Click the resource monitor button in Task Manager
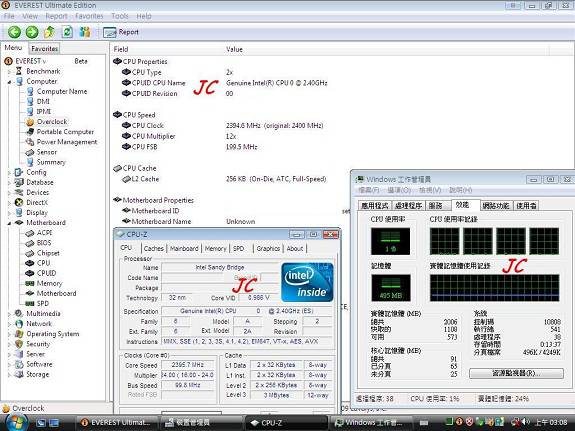The image size is (575, 431). tap(516, 373)
